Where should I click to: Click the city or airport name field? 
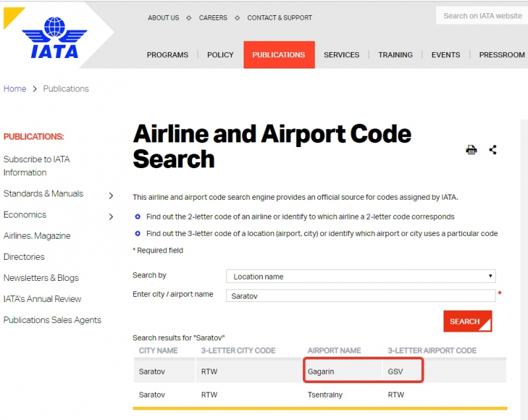[x=360, y=296]
